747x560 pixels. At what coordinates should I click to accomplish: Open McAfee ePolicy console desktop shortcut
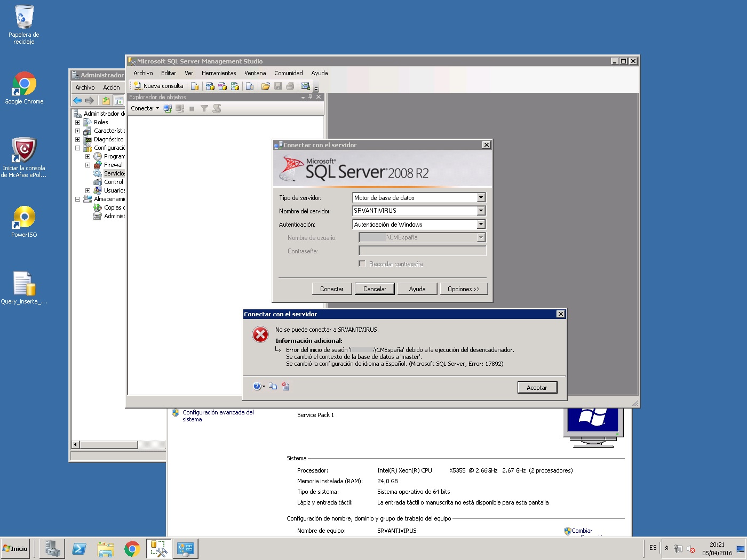pyautogui.click(x=24, y=157)
